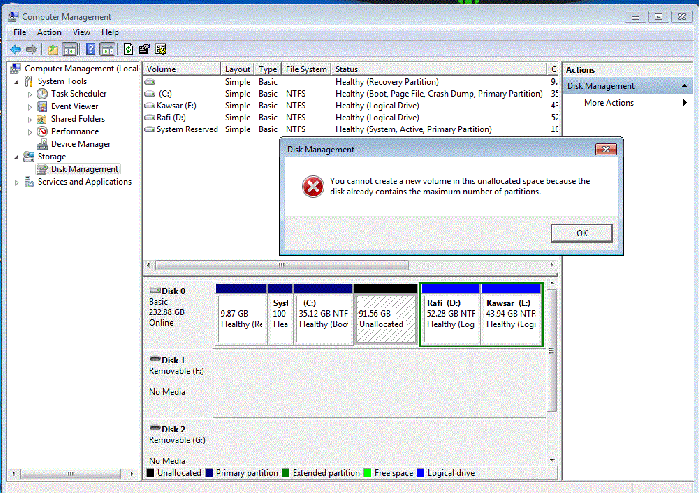Click the Disk 2 removable drive icon
Screen dimensions: 700x493
point(155,428)
